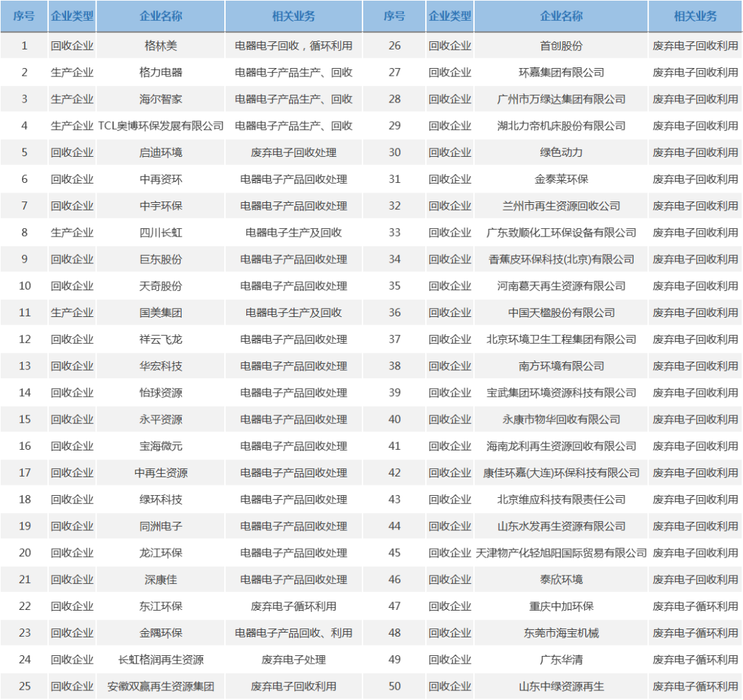Click on 同洲电子
Image resolution: width=743 pixels, height=700 pixels.
coord(160,526)
